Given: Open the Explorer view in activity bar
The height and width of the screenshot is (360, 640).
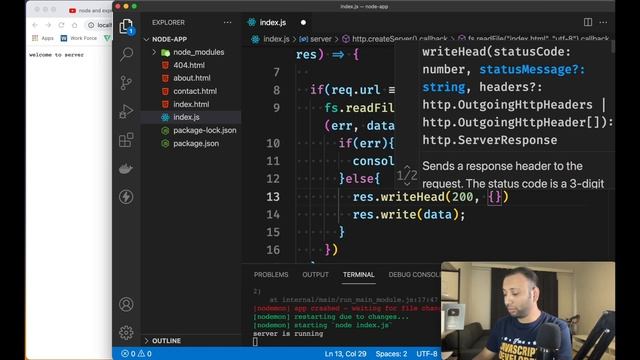Looking at the screenshot, I should click(x=126, y=26).
